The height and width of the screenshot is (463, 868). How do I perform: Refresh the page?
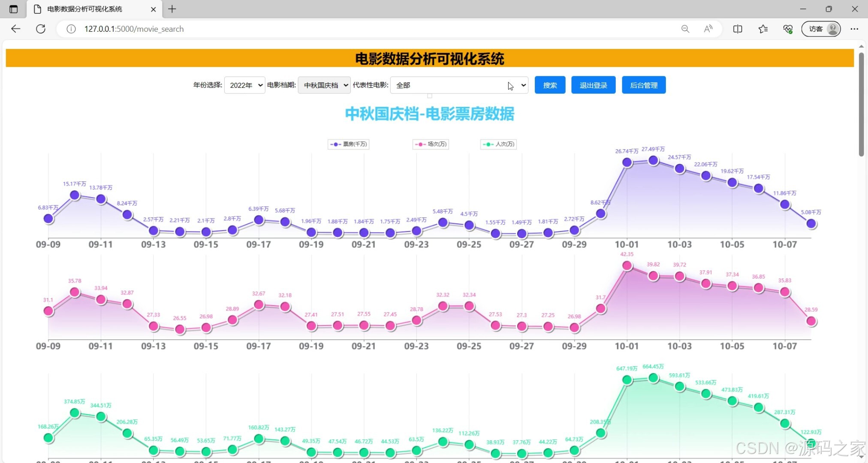(x=41, y=29)
